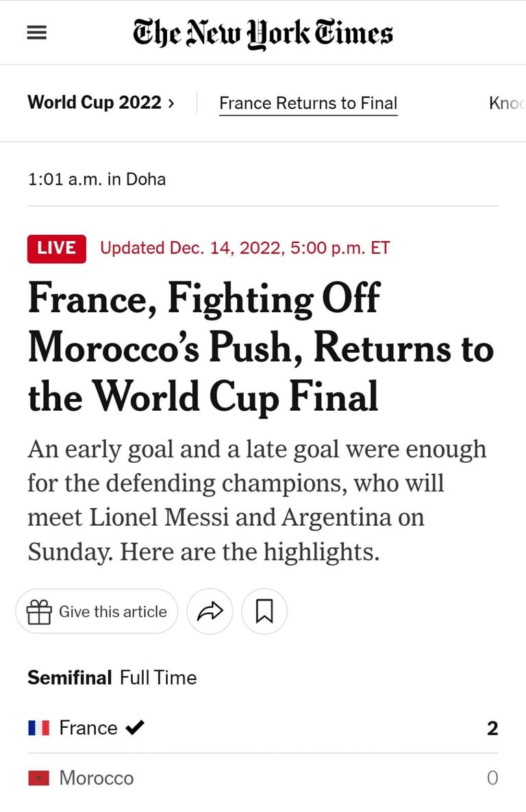Click the share arrow icon
Viewport: 526px width, 812px height.
tap(210, 611)
